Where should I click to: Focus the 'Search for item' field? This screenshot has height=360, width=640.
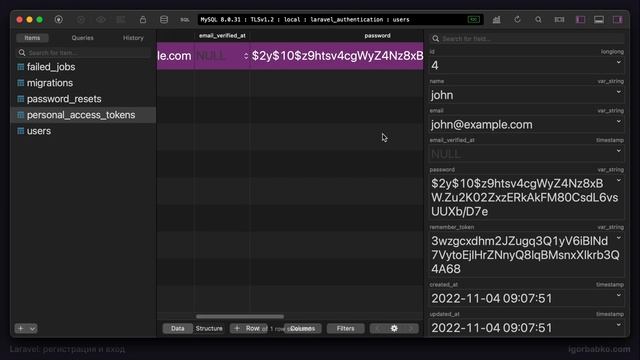(84, 53)
